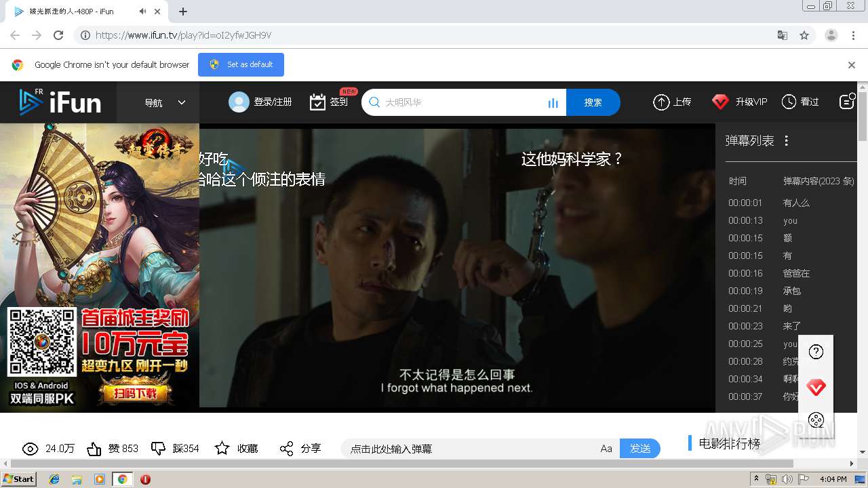This screenshot has width=868, height=488.
Task: Click Set as default button
Action: (x=241, y=64)
